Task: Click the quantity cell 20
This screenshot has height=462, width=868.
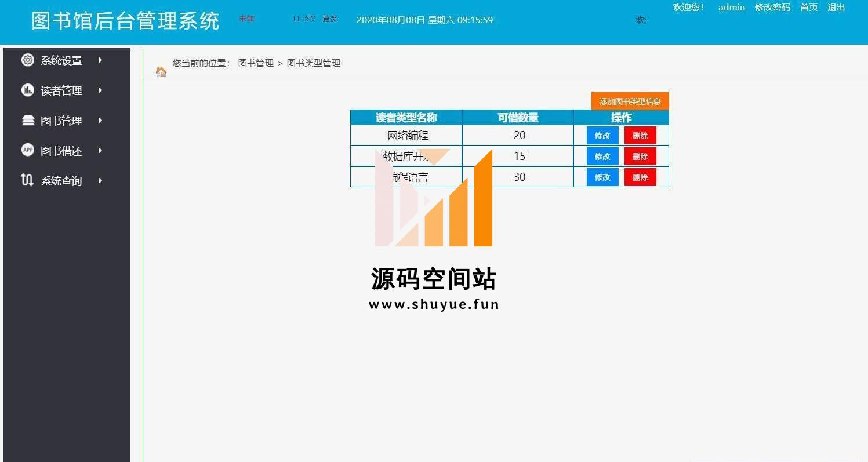Action: pos(518,136)
